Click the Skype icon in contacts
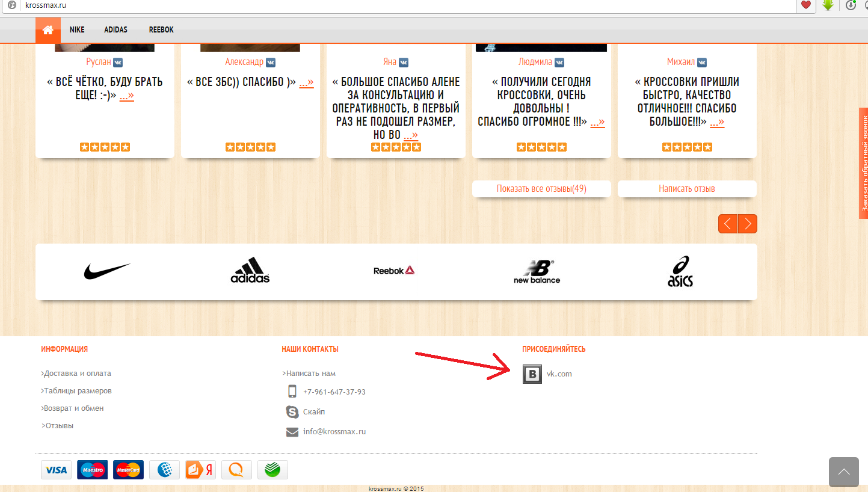The width and height of the screenshot is (868, 492). (292, 412)
